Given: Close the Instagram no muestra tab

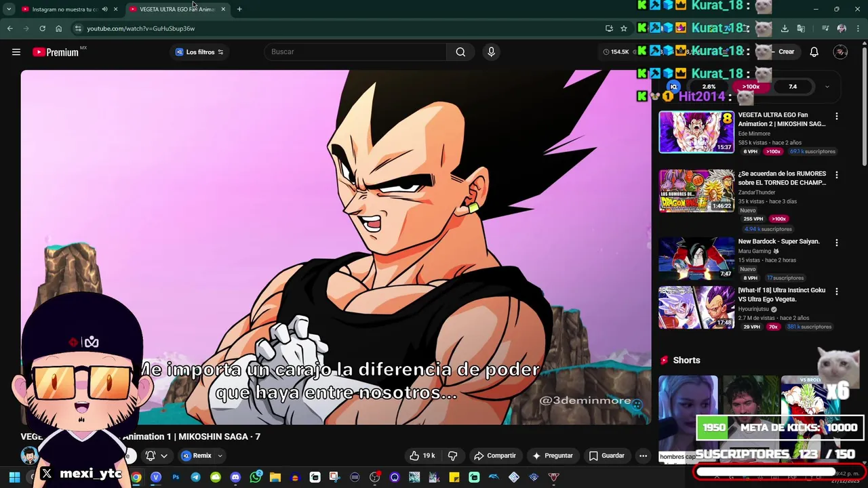Looking at the screenshot, I should (x=116, y=9).
